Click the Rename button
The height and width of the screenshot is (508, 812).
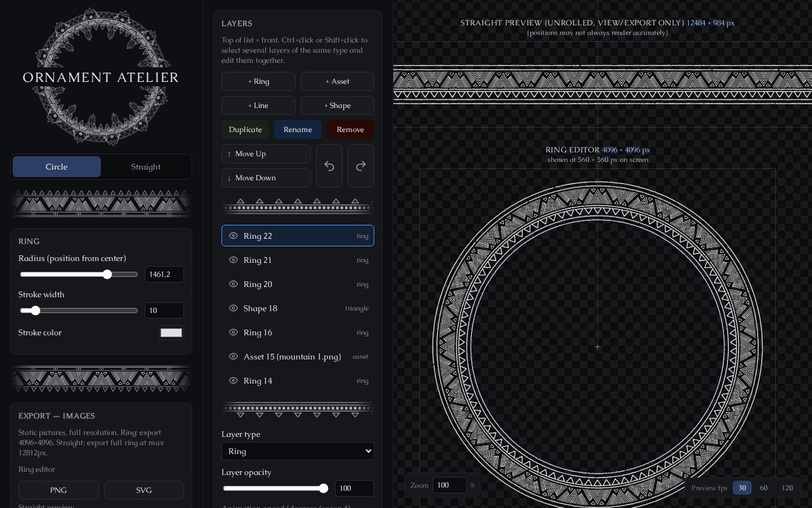click(298, 130)
